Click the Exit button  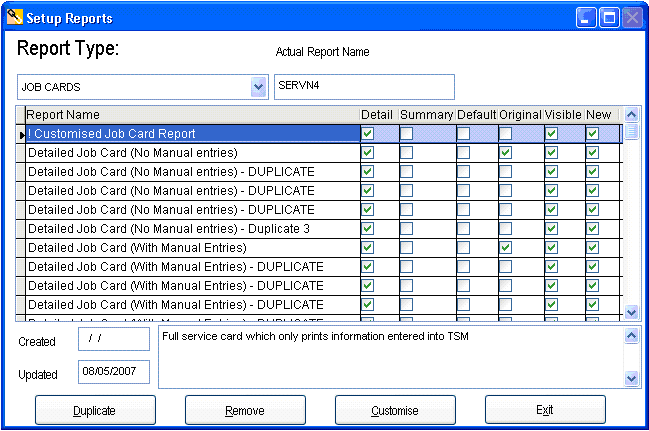pos(544,410)
